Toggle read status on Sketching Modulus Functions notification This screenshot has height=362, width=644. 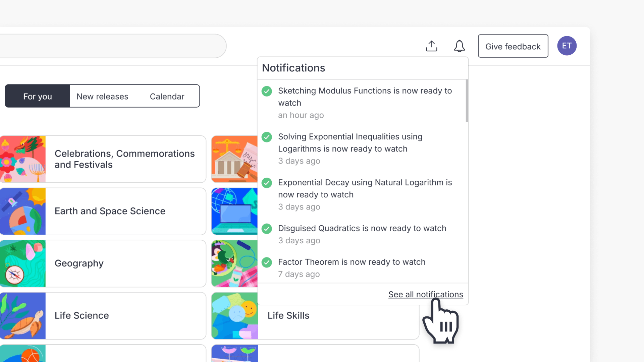coord(267,91)
